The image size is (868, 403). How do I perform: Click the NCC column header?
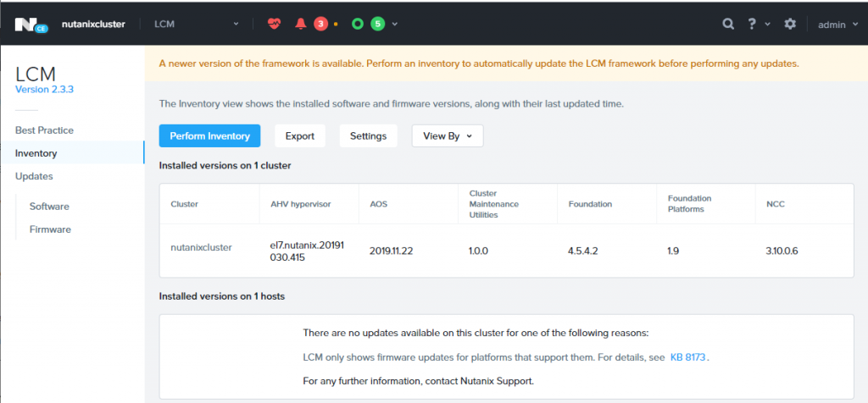[x=775, y=204]
